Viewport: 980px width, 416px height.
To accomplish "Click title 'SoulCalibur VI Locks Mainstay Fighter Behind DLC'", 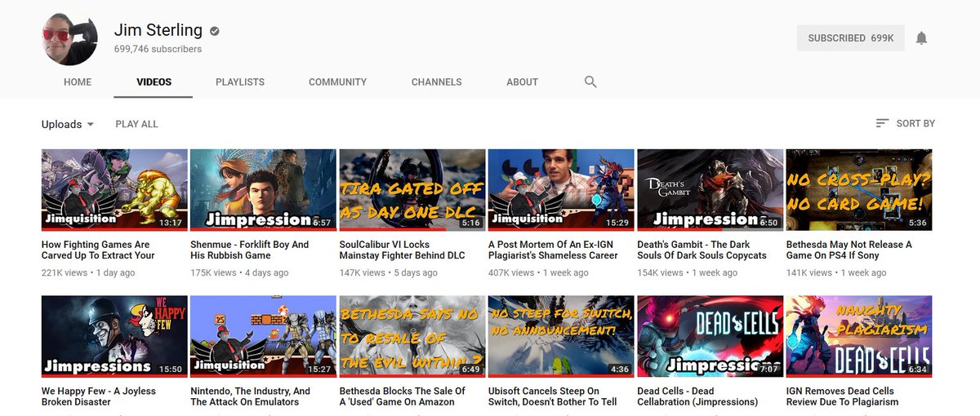I will tap(402, 250).
